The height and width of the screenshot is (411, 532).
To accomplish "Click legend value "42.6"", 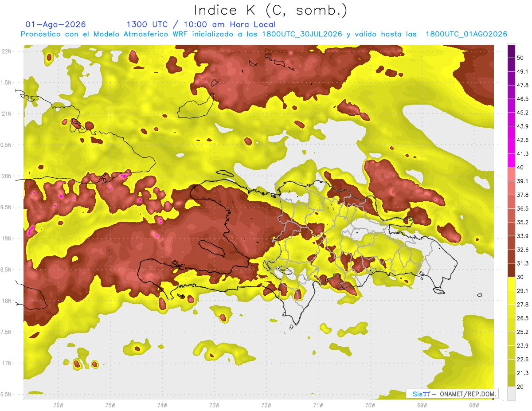I will [523, 140].
